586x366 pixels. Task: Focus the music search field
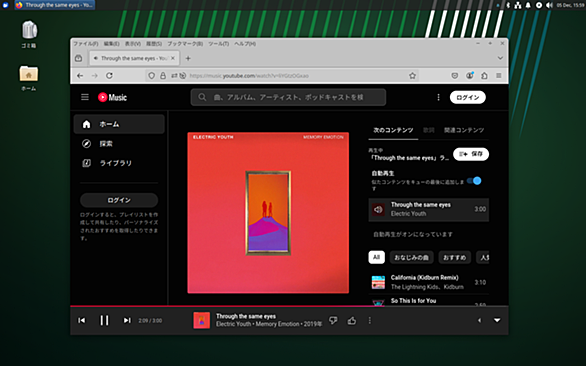point(288,97)
